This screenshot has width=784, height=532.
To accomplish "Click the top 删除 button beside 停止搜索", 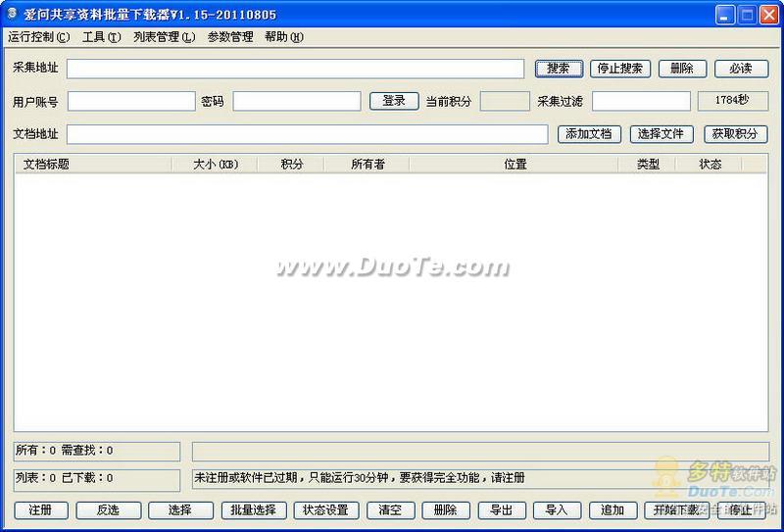I will [682, 69].
